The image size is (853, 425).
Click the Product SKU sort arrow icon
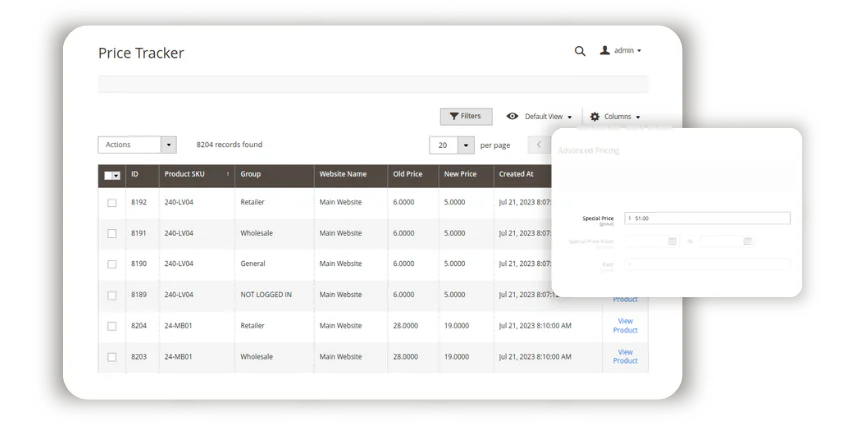pyautogui.click(x=227, y=174)
